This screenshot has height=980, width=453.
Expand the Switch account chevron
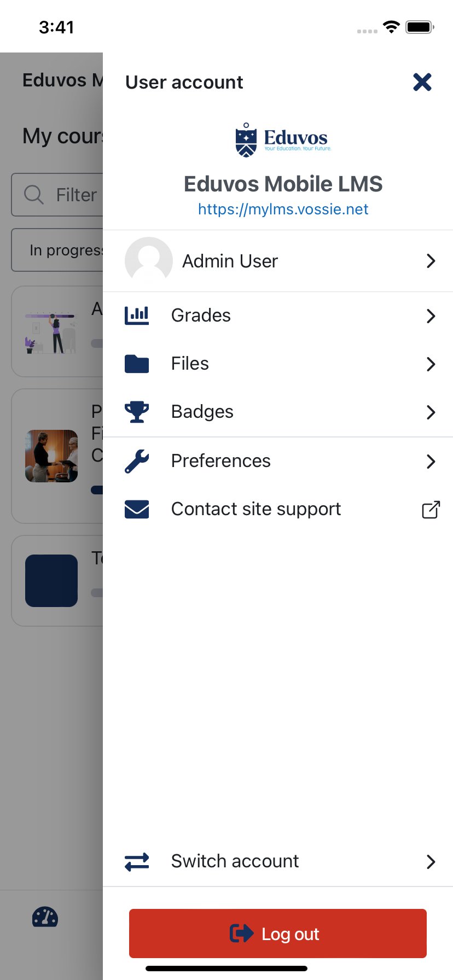(431, 861)
